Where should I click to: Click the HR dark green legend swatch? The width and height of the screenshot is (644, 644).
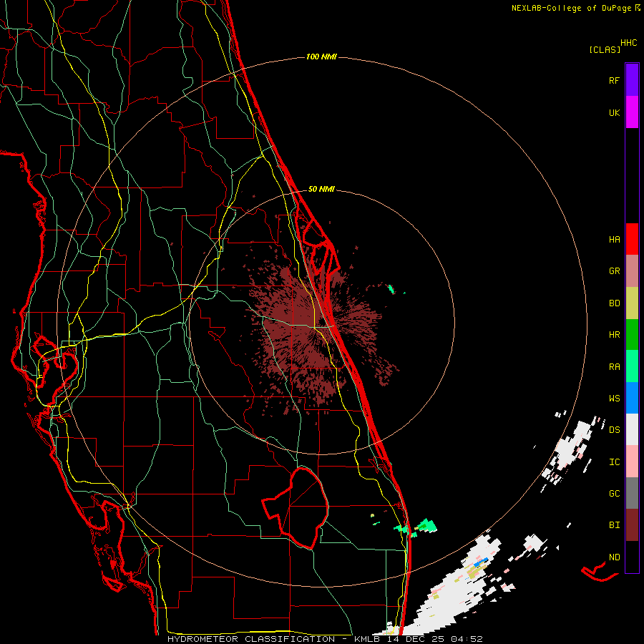[x=632, y=335]
